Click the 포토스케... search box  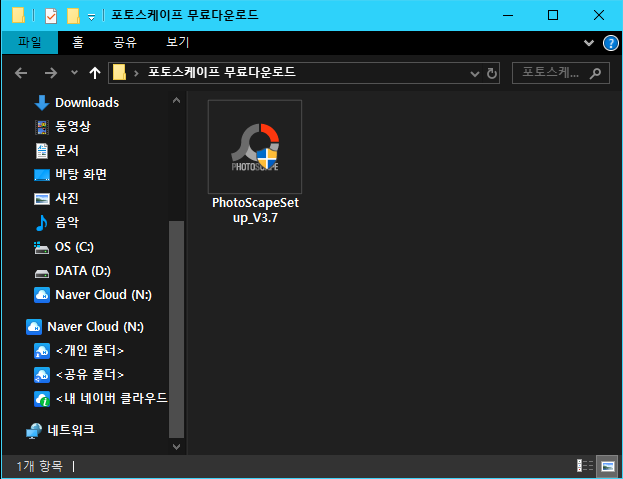(561, 73)
